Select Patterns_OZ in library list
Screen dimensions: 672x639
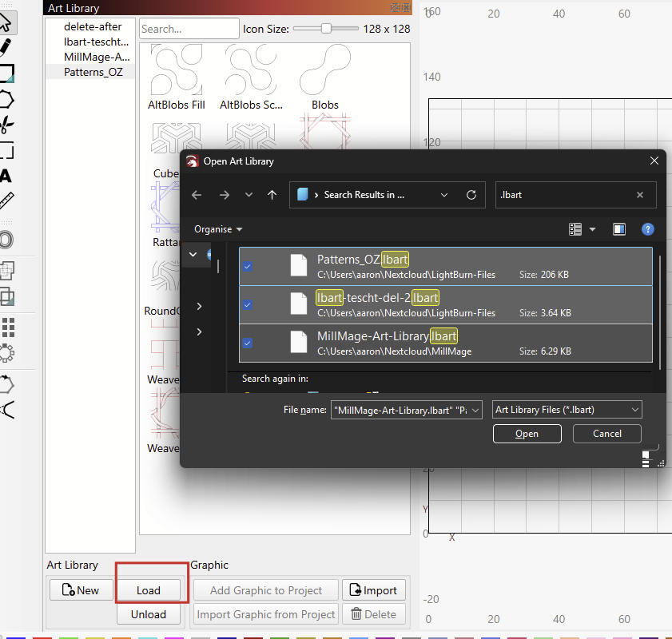point(93,72)
